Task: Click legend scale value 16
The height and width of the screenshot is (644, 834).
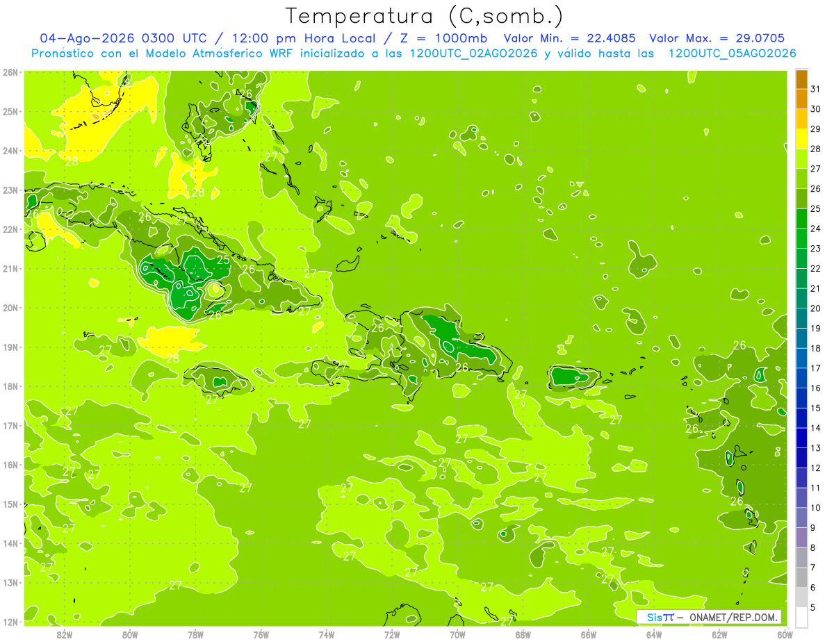Action: tap(815, 388)
